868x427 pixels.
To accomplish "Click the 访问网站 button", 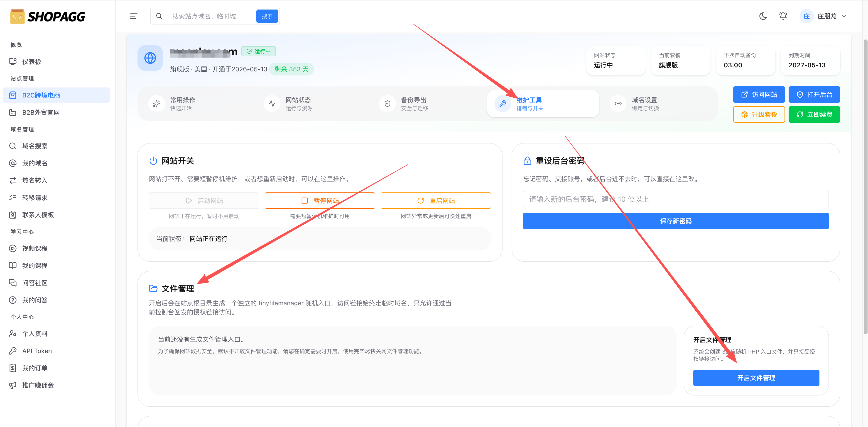I will pyautogui.click(x=759, y=95).
